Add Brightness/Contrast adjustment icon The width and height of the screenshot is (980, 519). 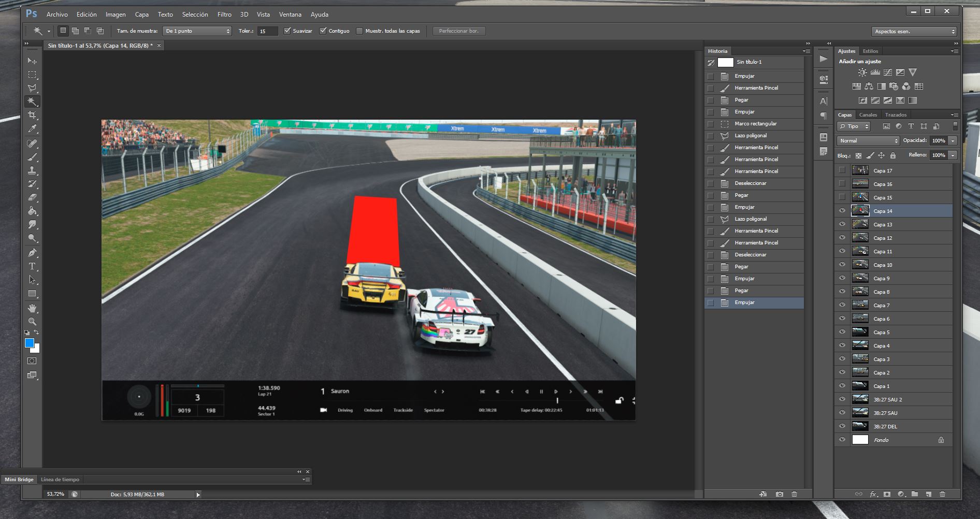862,73
